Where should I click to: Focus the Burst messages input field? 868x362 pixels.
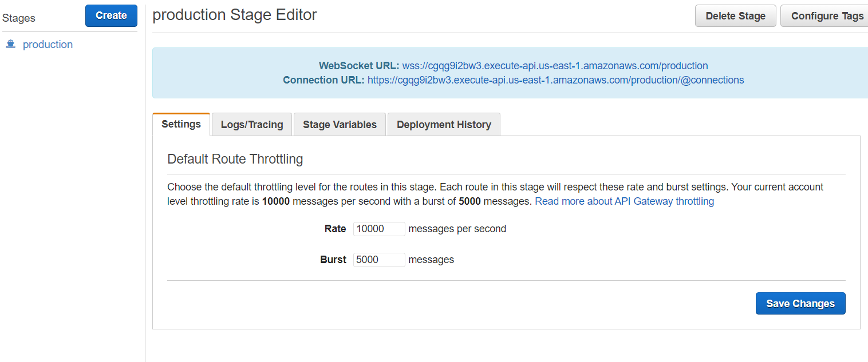(x=379, y=260)
